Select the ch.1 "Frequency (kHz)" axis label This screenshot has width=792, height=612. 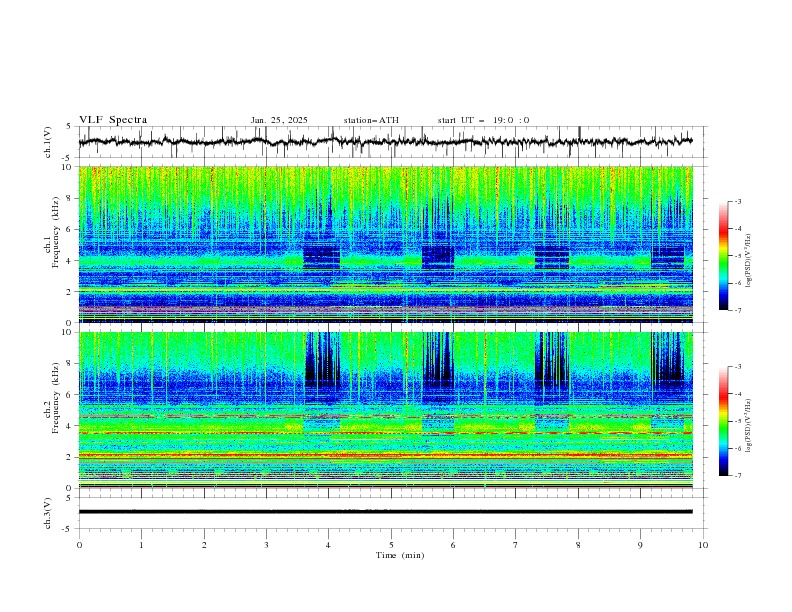click(x=56, y=230)
